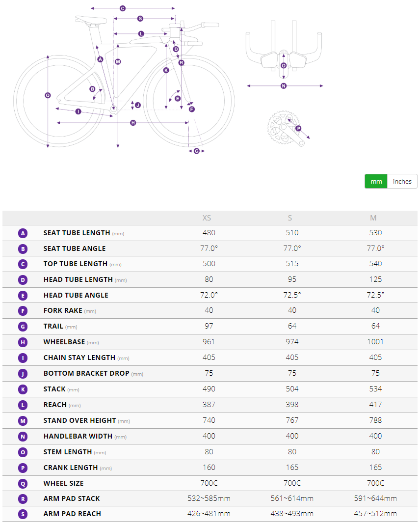
Task: Click the C top tube marker on diagram
Action: pyautogui.click(x=123, y=8)
